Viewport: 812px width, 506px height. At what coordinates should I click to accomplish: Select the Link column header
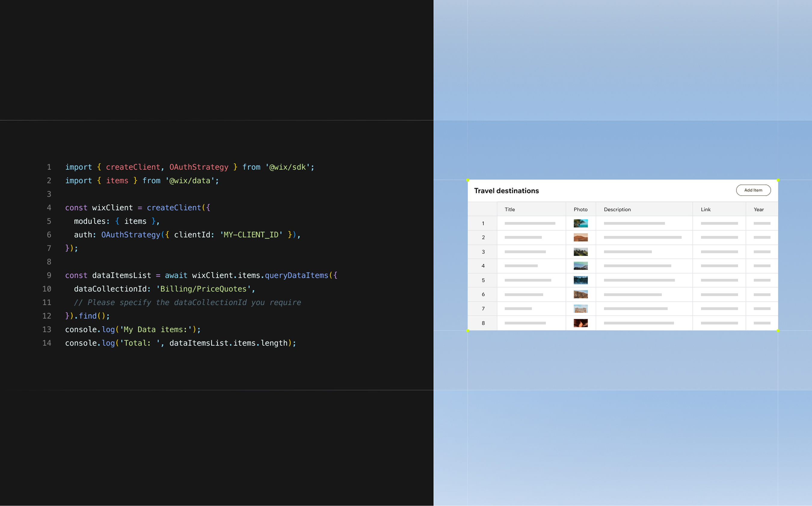pyautogui.click(x=719, y=209)
